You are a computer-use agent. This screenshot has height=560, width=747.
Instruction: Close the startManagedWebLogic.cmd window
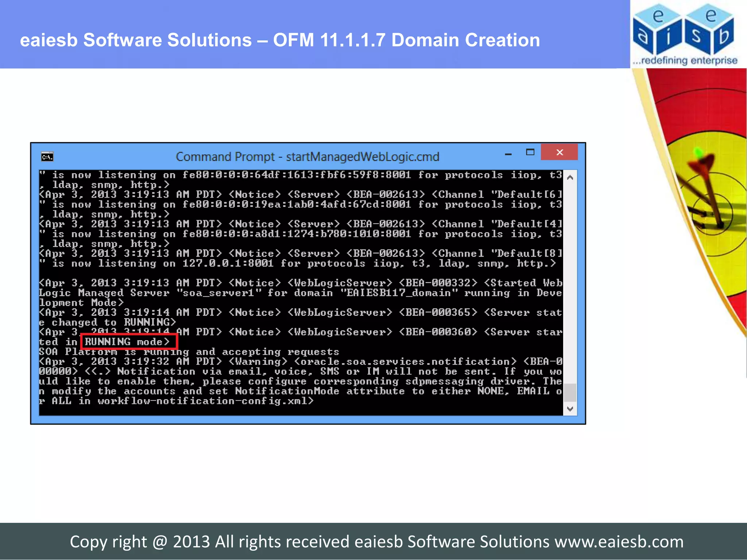click(560, 152)
